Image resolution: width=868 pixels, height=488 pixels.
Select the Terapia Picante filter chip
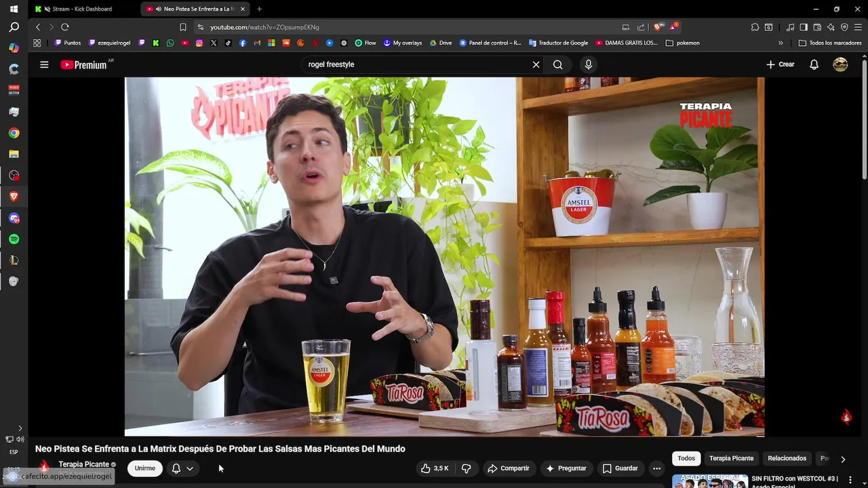click(x=731, y=458)
